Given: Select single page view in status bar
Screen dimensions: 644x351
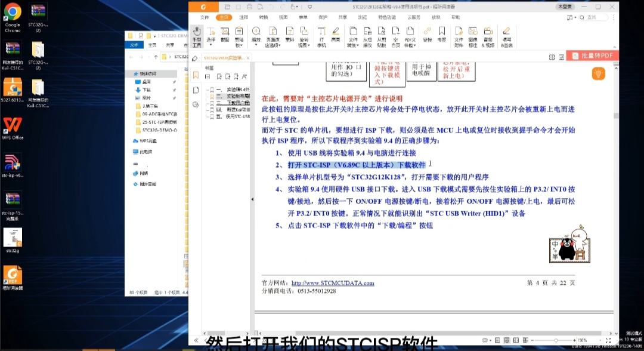Looking at the screenshot, I should pyautogui.click(x=497, y=340).
